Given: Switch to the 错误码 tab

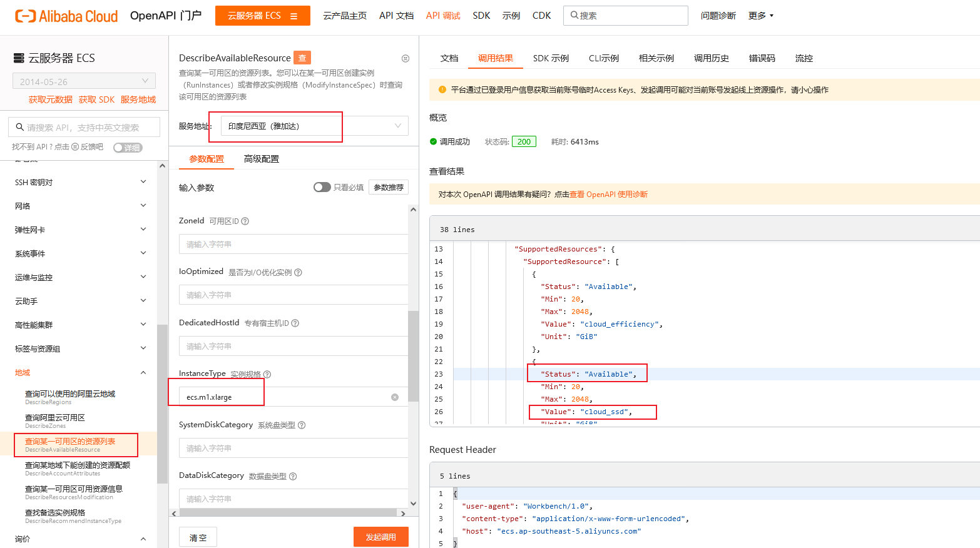Looking at the screenshot, I should pyautogui.click(x=762, y=58).
